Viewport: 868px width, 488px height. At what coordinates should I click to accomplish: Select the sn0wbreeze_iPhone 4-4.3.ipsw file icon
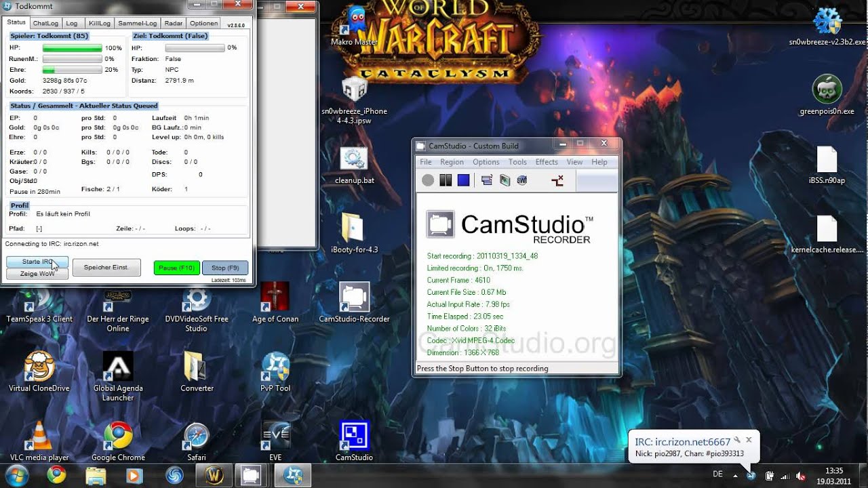coord(354,100)
